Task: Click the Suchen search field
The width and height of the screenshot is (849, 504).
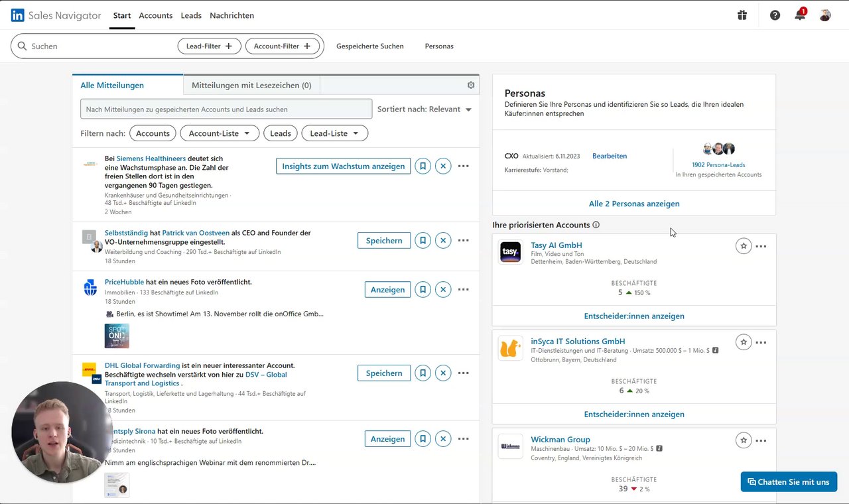Action: [99, 46]
